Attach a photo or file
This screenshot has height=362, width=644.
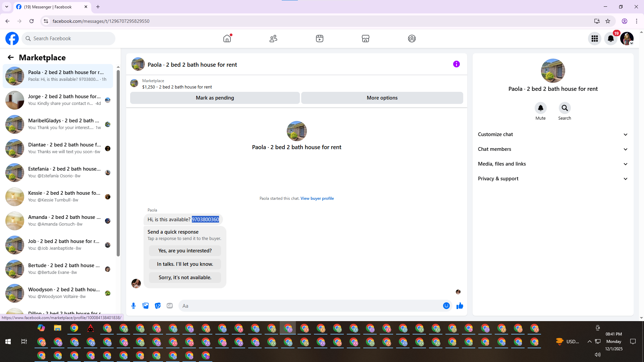tap(146, 306)
